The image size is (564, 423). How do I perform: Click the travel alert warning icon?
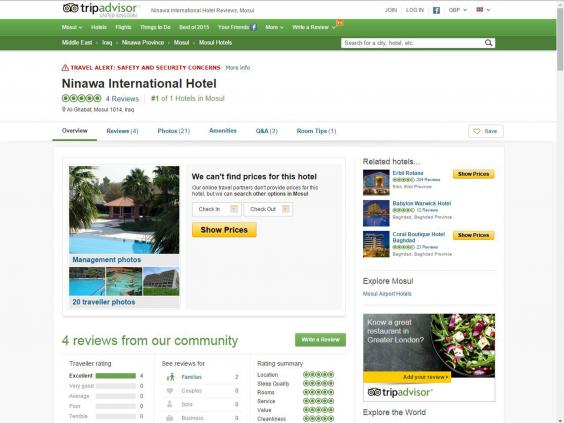click(x=65, y=68)
